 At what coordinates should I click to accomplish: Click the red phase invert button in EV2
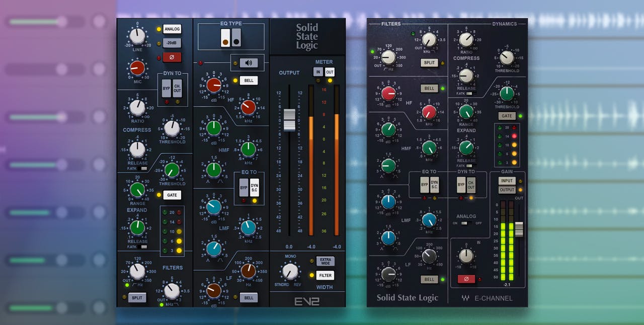click(x=172, y=57)
